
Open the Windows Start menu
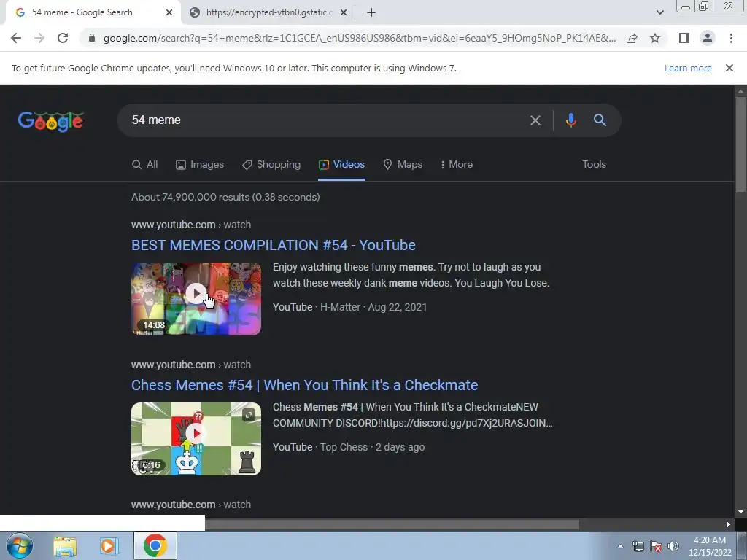click(x=19, y=545)
